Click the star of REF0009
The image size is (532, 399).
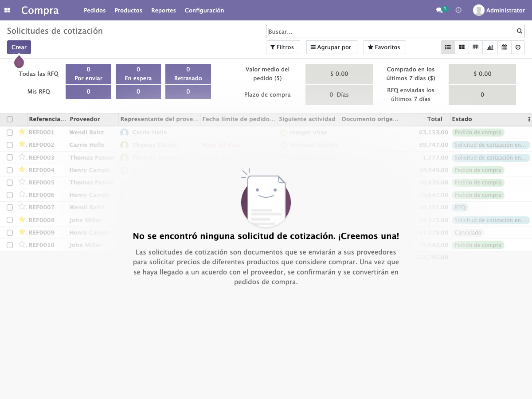pyautogui.click(x=22, y=232)
